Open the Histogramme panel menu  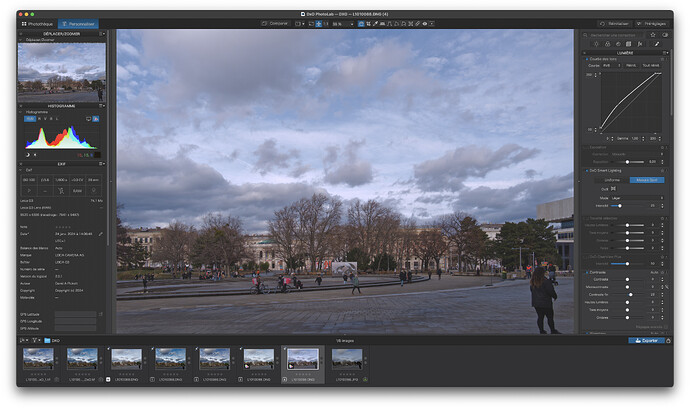[102, 106]
